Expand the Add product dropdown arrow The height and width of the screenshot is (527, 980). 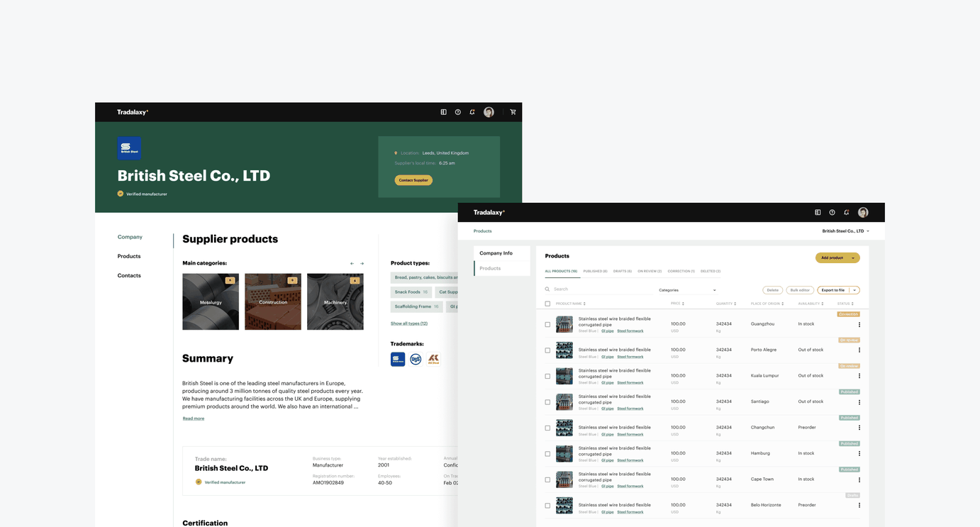click(x=853, y=258)
